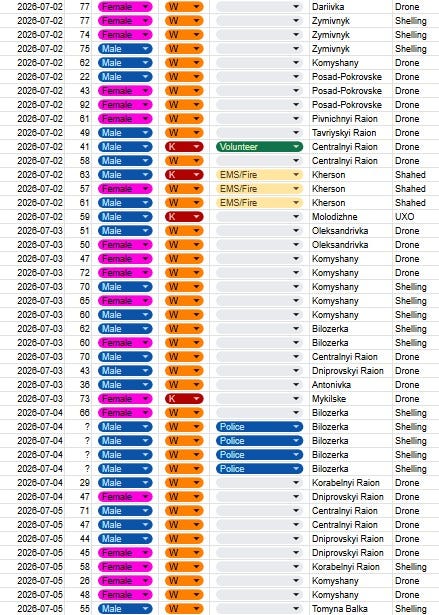Open the Female dropdown in the Pivnichnyi Raion row
Viewport: 439px width, 615px height.
click(x=125, y=119)
